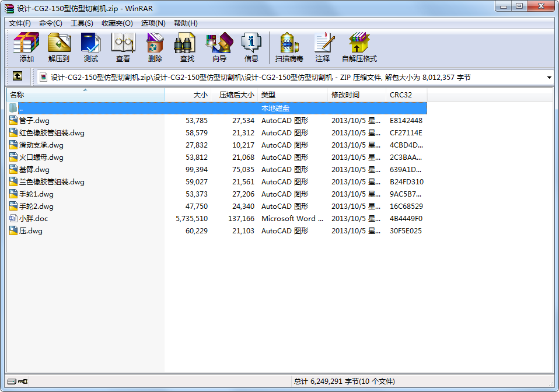Click CRC32 value B24FD310
The height and width of the screenshot is (392, 559).
pos(407,182)
